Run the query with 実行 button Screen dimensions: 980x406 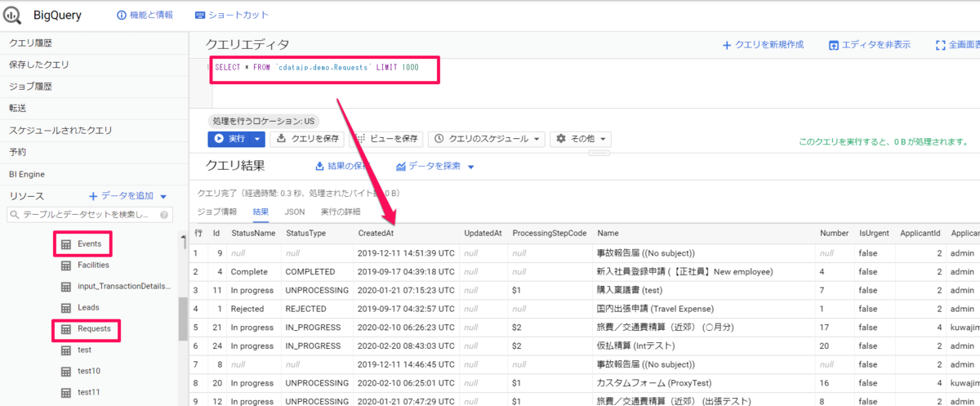[228, 139]
